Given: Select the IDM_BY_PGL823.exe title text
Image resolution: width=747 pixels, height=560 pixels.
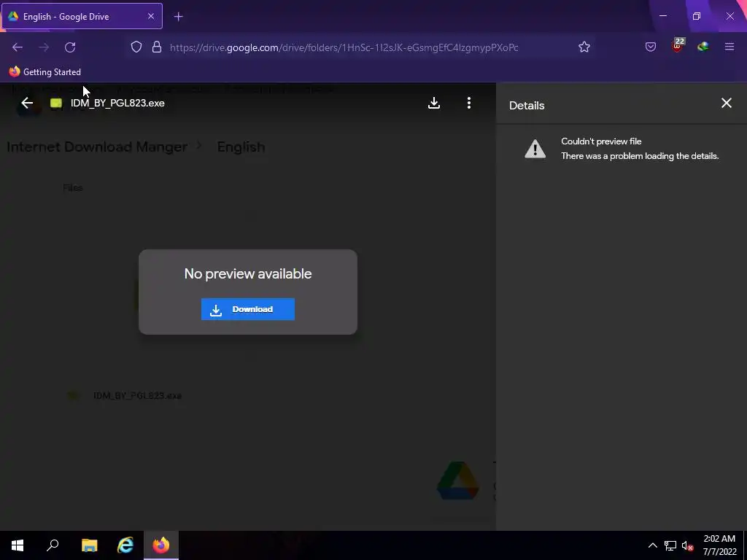Looking at the screenshot, I should click(x=117, y=103).
